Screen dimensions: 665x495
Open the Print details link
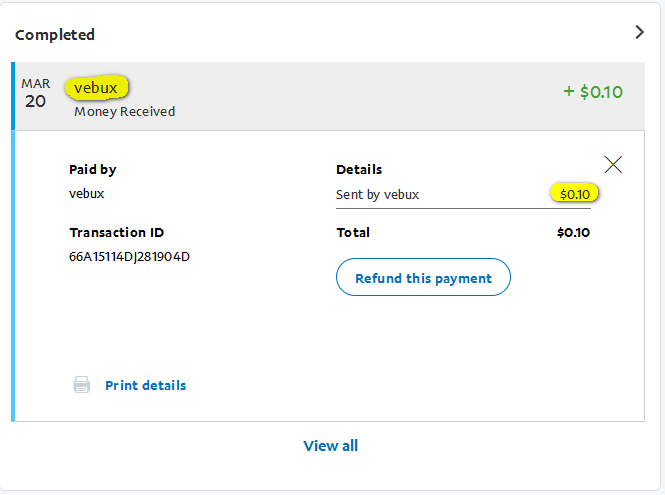point(145,385)
